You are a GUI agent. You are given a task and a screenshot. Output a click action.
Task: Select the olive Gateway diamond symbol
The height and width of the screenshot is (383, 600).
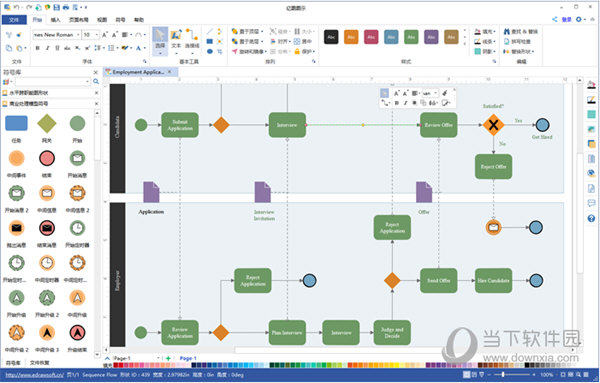tap(47, 124)
